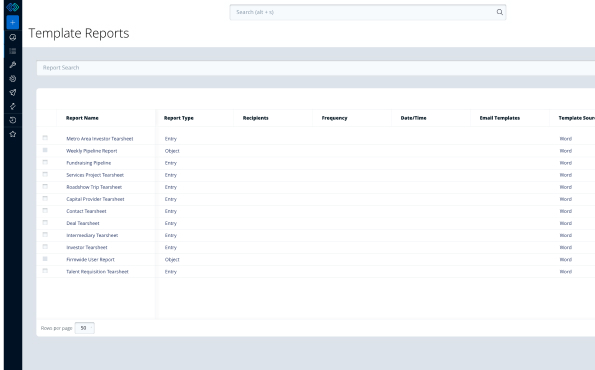Open the rocket icon in sidebar
Screen dimensions: 595x370
pos(13,93)
